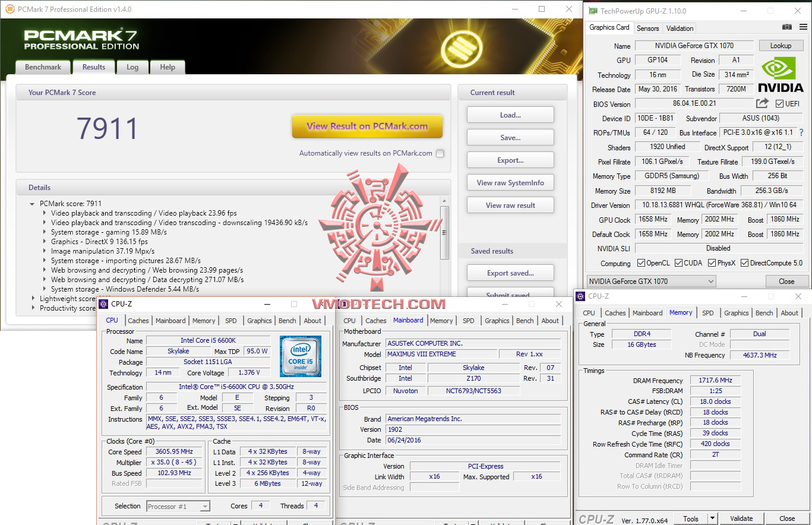
Task: Click View Result on PCMark.com
Action: point(366,126)
